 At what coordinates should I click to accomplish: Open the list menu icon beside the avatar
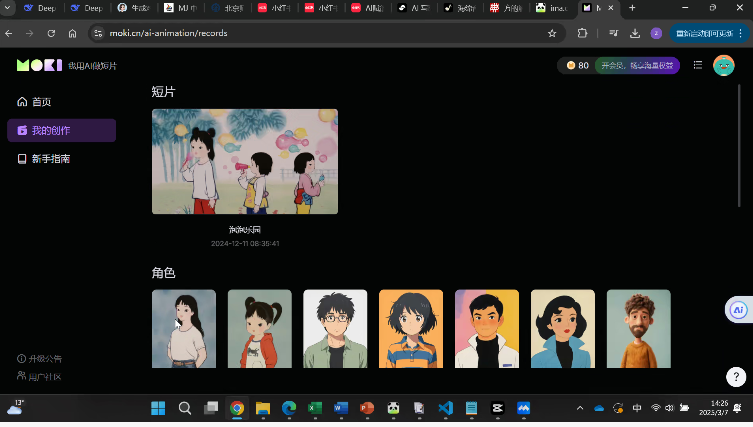(x=698, y=65)
